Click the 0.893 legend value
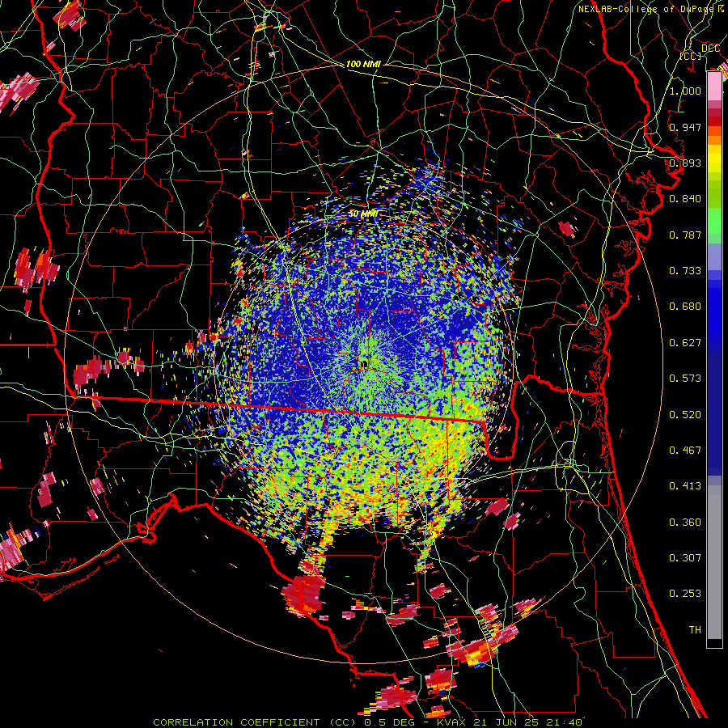Viewport: 728px width, 728px height. (685, 163)
